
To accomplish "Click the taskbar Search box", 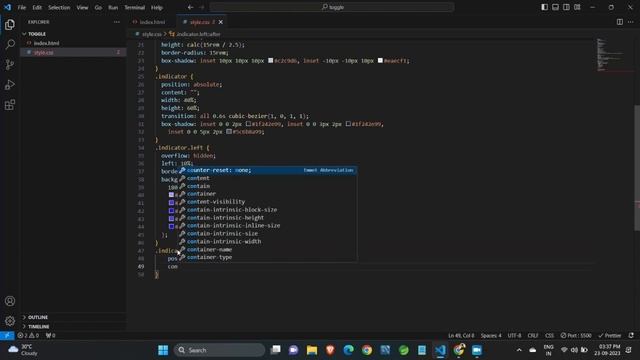I will pos(220,350).
